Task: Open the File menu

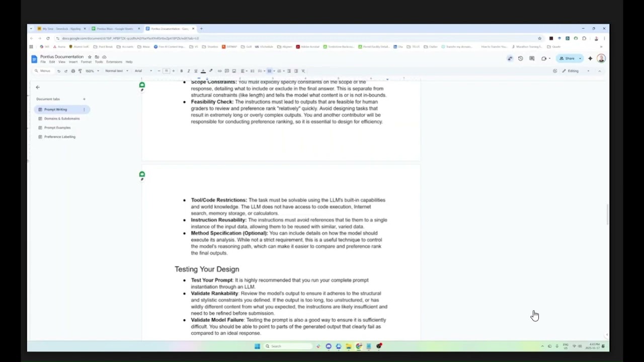Action: click(x=43, y=62)
